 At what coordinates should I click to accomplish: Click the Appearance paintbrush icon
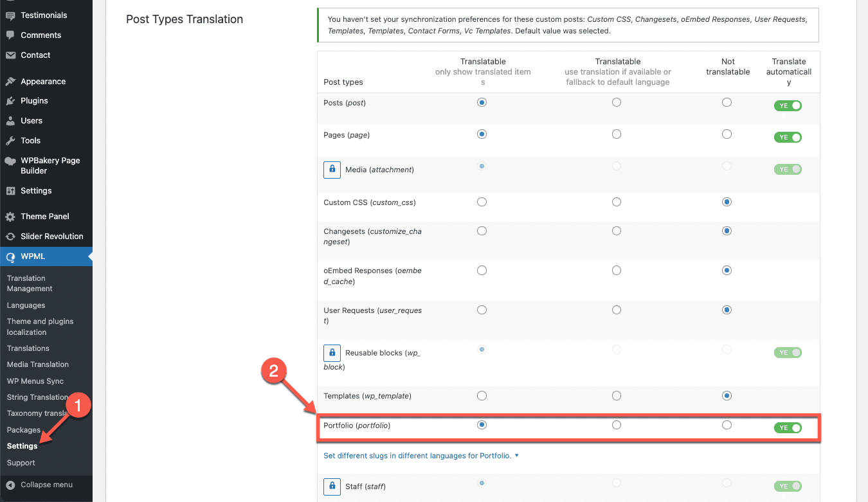[x=10, y=82]
